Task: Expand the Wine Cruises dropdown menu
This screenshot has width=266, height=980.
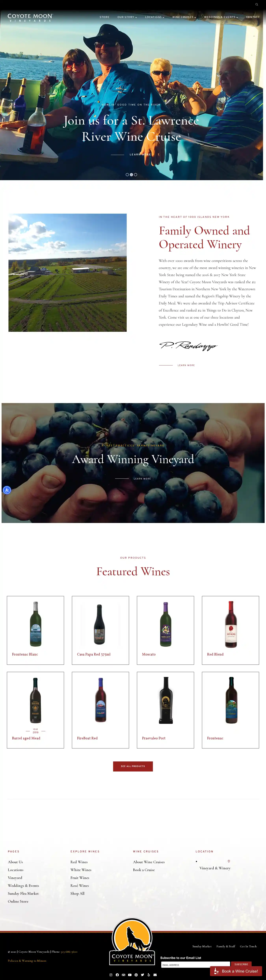Action: click(x=184, y=17)
